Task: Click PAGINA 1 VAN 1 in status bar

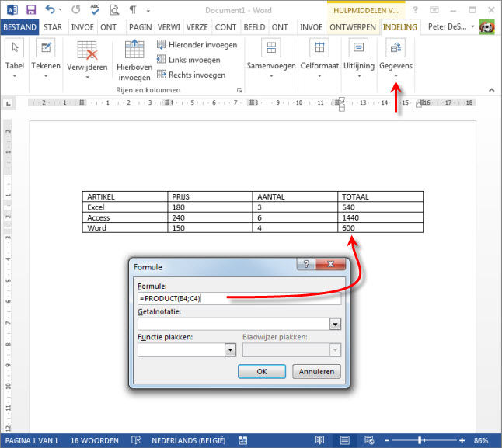Action: (x=32, y=441)
